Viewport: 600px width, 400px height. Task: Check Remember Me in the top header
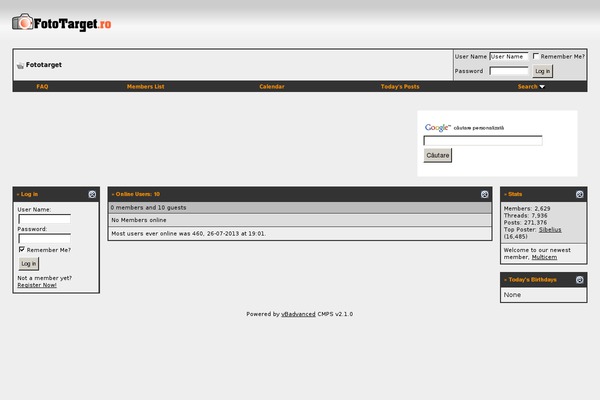(536, 57)
